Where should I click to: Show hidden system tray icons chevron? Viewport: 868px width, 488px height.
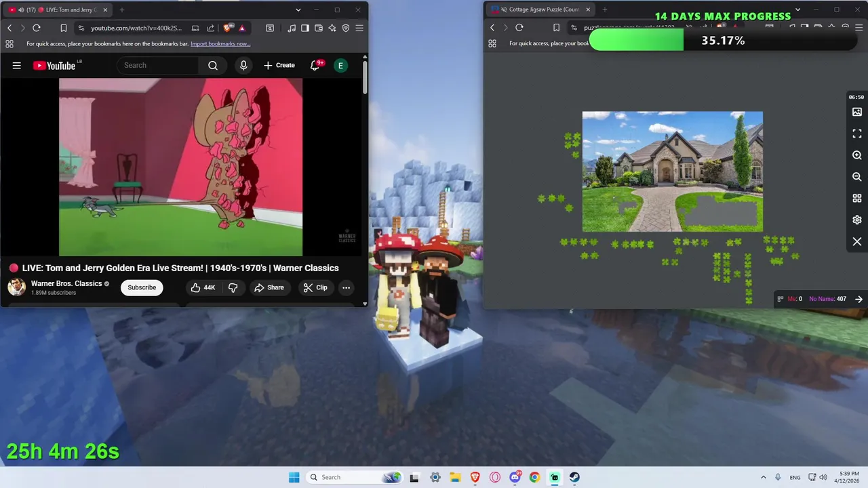coord(763,477)
